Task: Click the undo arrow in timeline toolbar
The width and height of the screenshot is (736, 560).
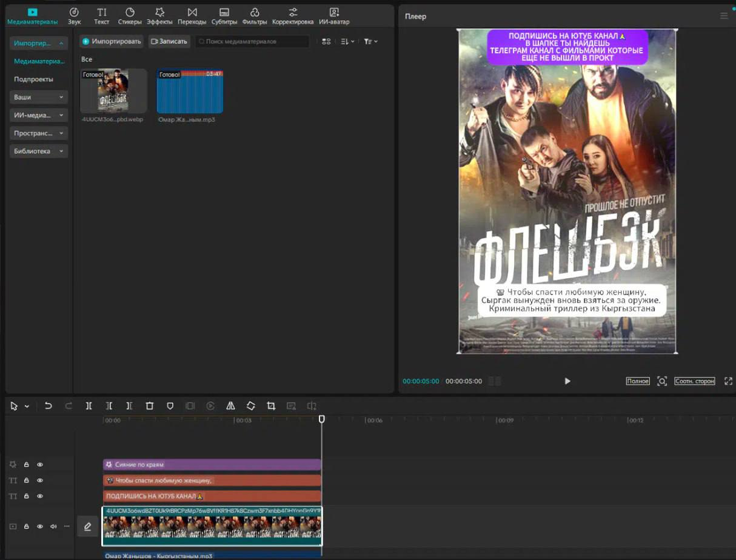Action: click(x=49, y=406)
